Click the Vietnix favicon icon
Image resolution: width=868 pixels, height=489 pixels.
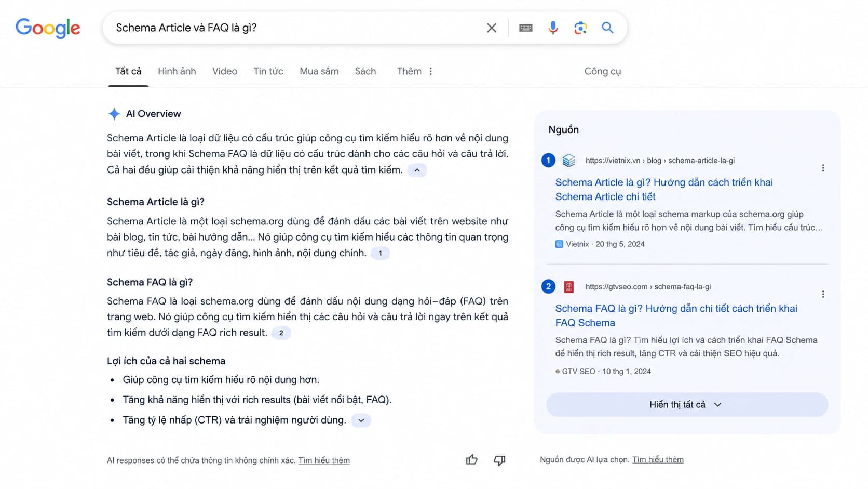click(569, 161)
